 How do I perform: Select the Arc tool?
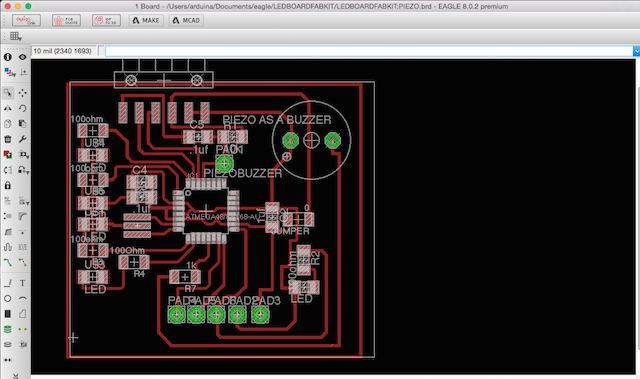point(22,299)
